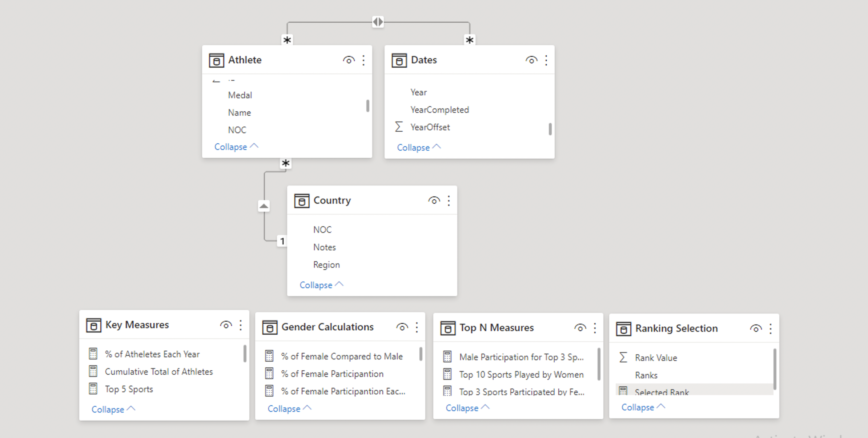Select the Top 5 Sports measure

[129, 389]
